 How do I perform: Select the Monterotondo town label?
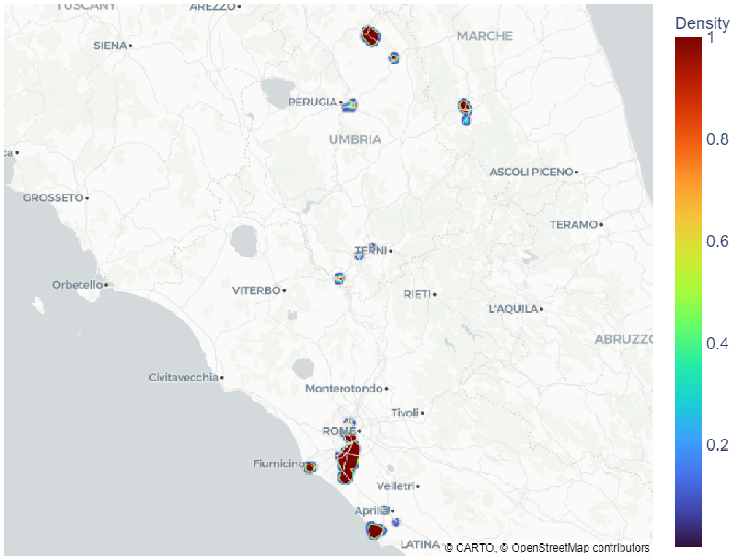344,389
